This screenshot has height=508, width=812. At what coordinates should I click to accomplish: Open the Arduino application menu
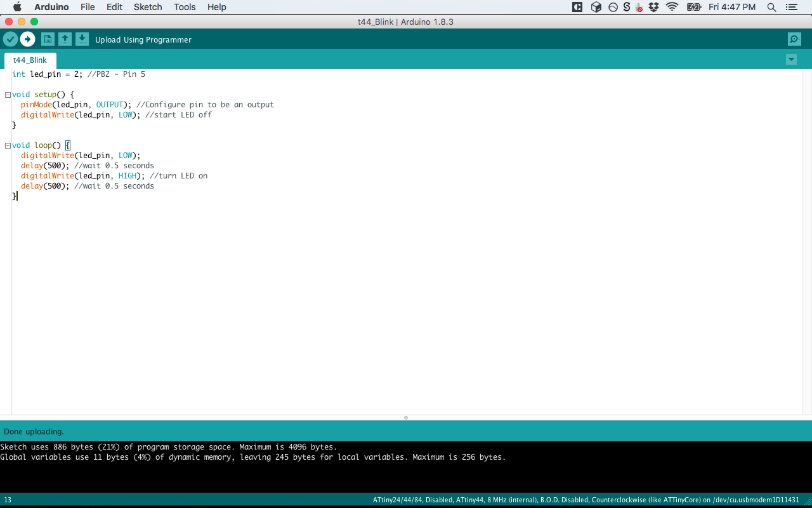pyautogui.click(x=51, y=7)
